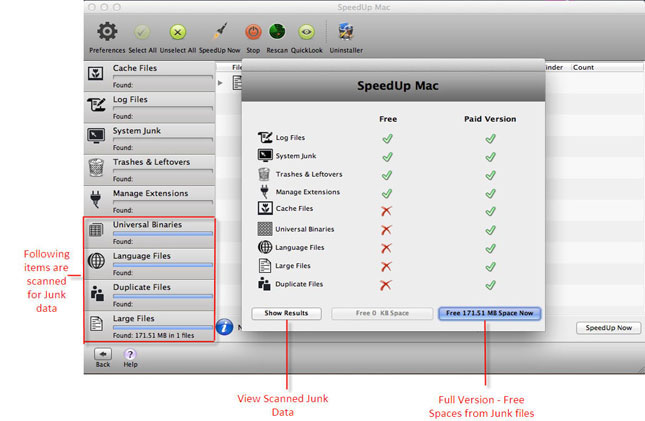645x421 pixels.
Task: Click Free 171.51 MB Space Now button
Action: tap(490, 313)
